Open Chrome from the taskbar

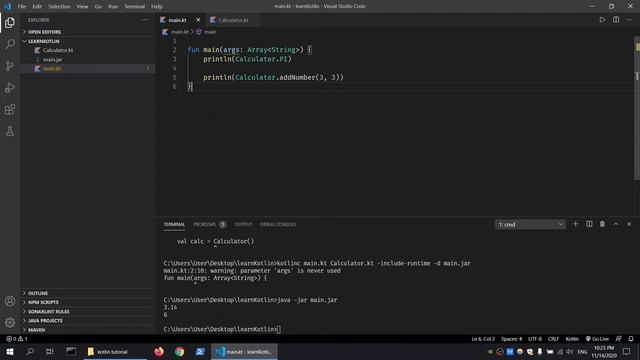(x=179, y=351)
